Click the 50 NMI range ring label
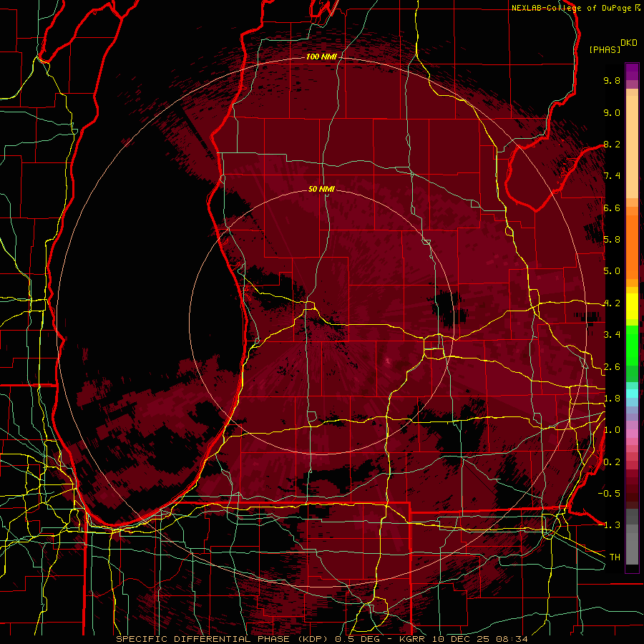Image resolution: width=644 pixels, height=644 pixels. coord(321,189)
